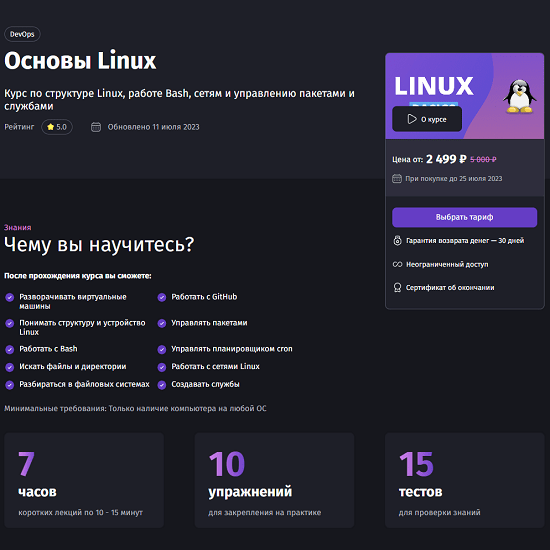The image size is (550, 550).
Task: Click 'Гарантия возврата денег — 30 дней' text
Action: pos(465,241)
